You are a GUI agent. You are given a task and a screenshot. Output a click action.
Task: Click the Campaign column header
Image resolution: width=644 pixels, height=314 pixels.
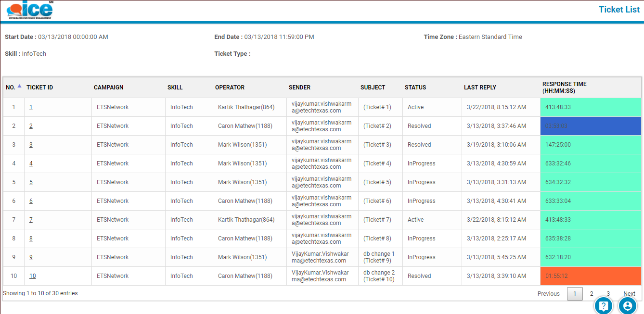[108, 88]
